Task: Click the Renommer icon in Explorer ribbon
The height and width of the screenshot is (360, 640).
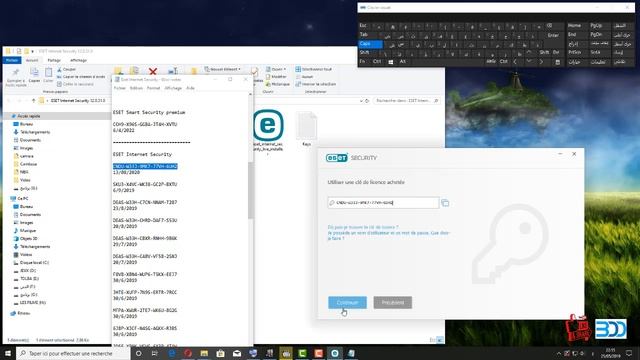Action: pos(173,71)
